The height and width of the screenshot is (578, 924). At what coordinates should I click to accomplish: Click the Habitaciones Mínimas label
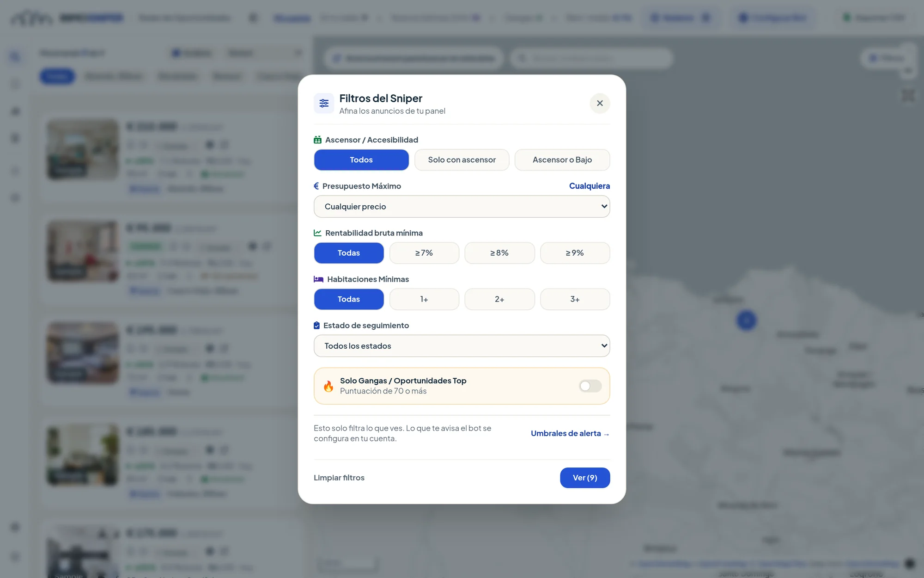[368, 279]
